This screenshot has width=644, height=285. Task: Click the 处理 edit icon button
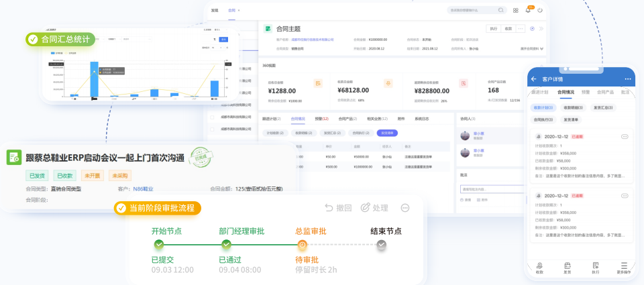(x=374, y=208)
